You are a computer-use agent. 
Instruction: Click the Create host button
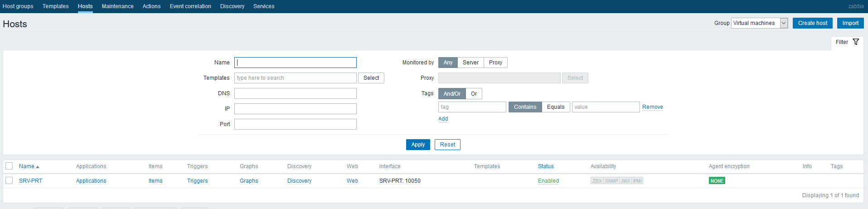tap(812, 23)
